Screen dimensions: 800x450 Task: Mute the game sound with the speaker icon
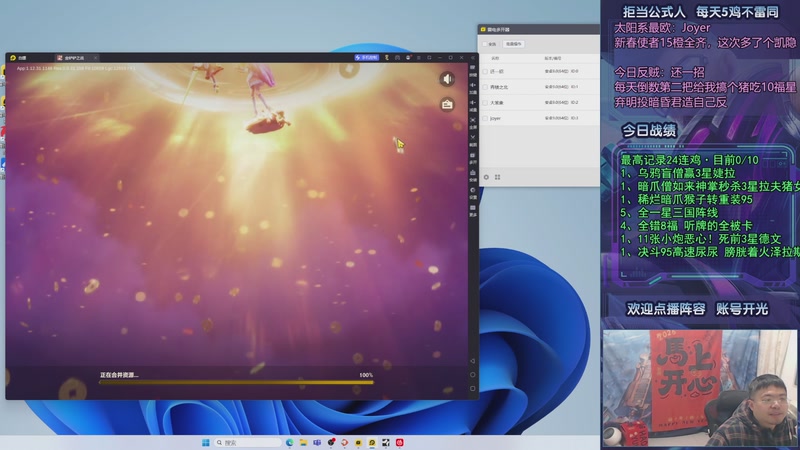(x=447, y=79)
